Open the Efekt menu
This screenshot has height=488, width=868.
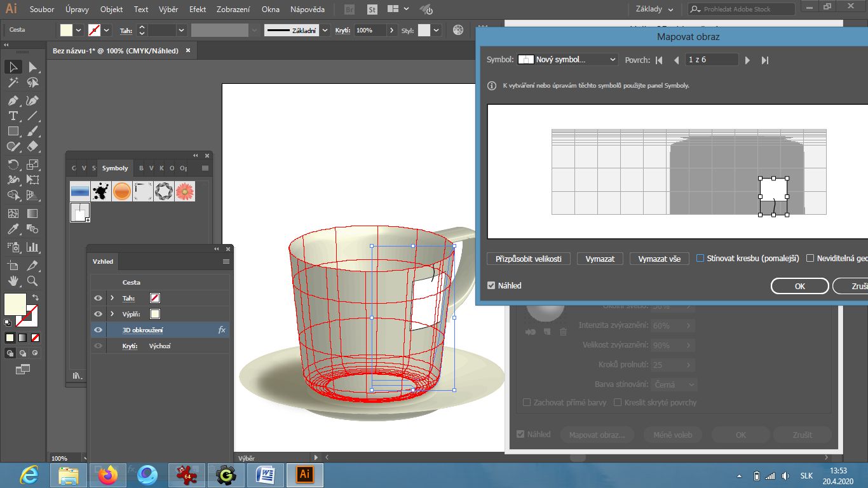click(x=197, y=10)
